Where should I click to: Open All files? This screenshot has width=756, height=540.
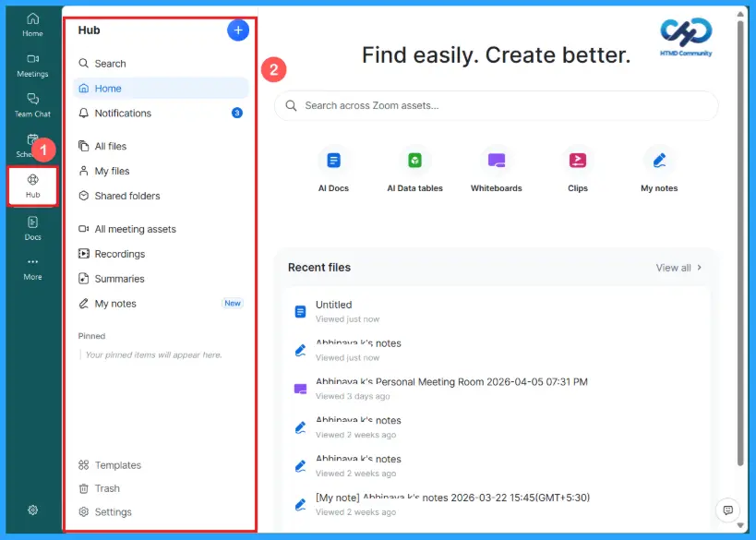tap(161, 146)
